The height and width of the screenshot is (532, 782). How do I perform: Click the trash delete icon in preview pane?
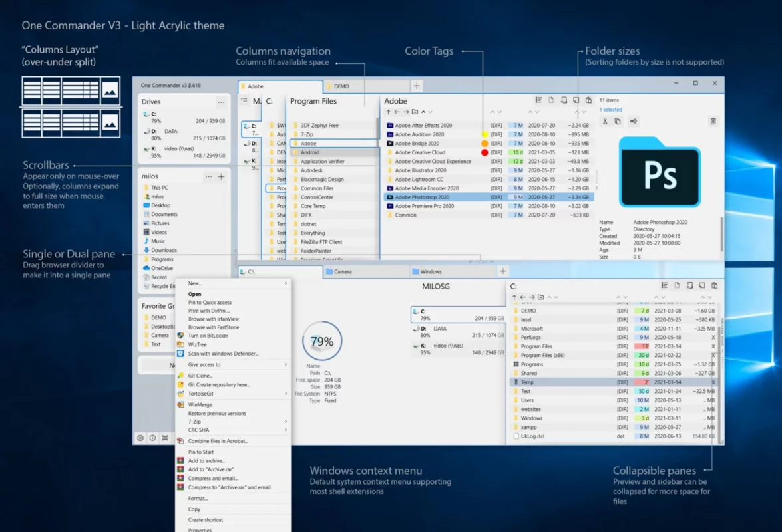(x=713, y=121)
